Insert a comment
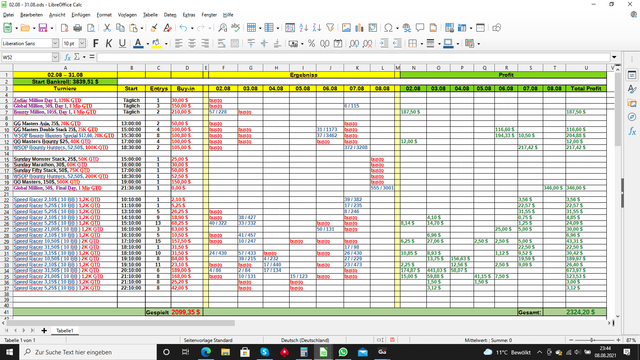This screenshot has width=640, height=360. [x=420, y=28]
